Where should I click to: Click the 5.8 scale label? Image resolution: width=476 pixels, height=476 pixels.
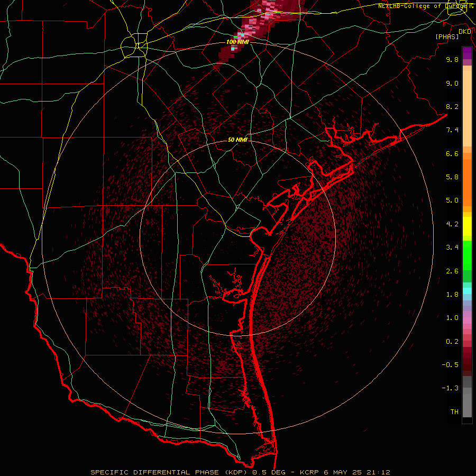point(452,177)
